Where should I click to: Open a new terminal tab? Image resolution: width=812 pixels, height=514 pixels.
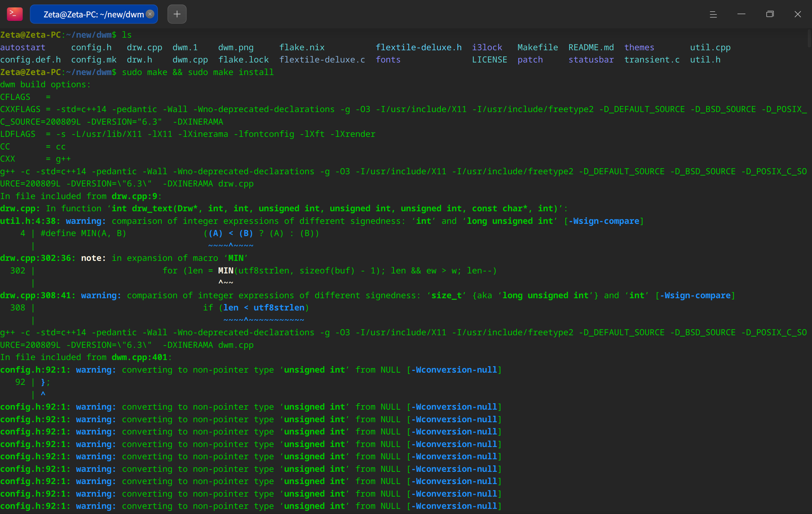coord(177,14)
